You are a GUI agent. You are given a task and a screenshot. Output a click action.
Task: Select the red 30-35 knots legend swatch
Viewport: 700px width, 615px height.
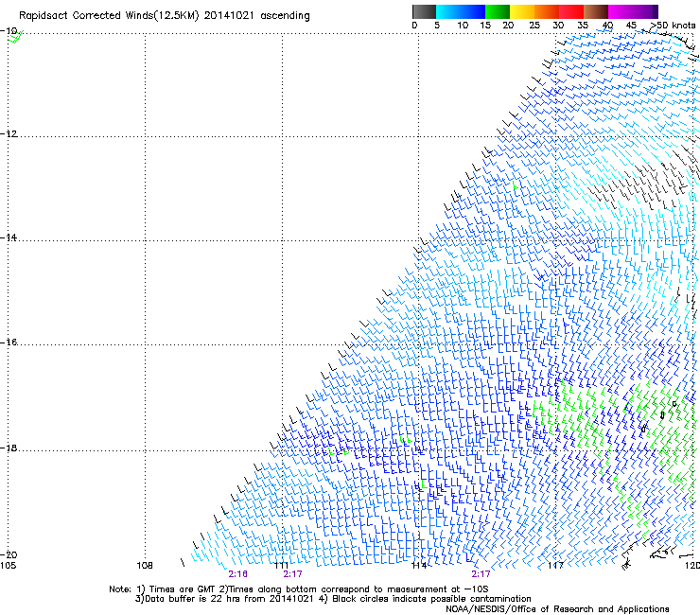click(x=571, y=11)
